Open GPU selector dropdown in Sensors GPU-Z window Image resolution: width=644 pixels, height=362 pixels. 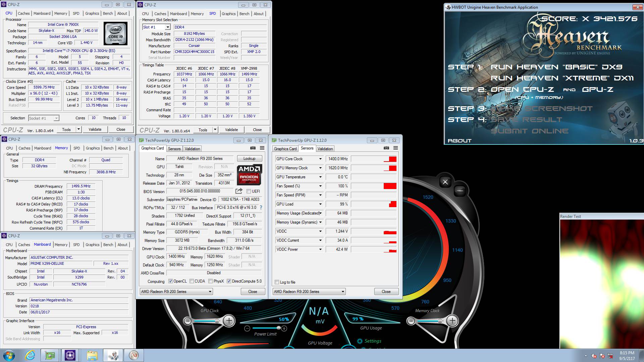pos(309,292)
